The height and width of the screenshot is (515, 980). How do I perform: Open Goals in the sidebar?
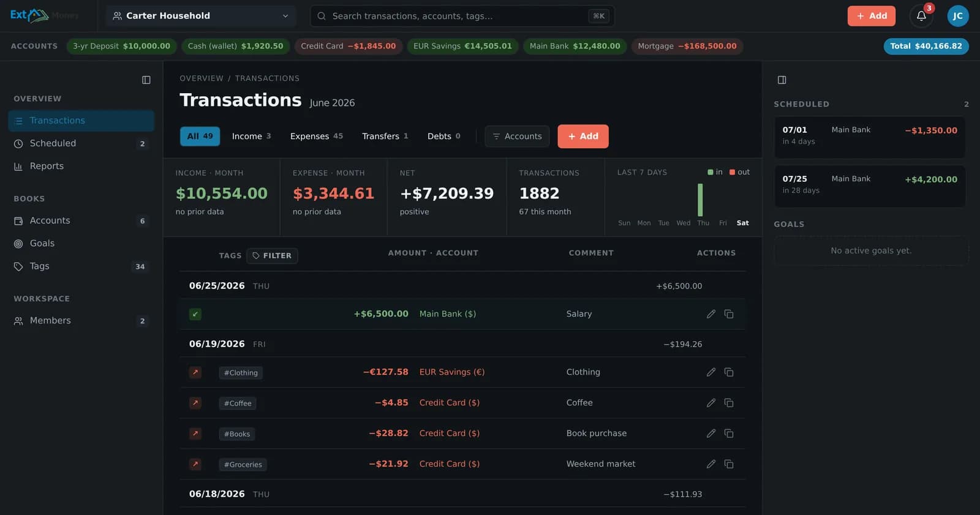coord(81,243)
